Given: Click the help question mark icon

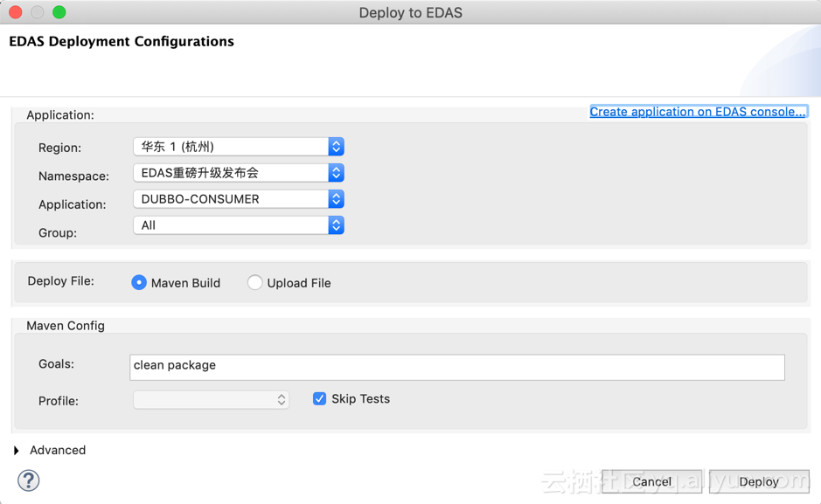Looking at the screenshot, I should tap(27, 480).
